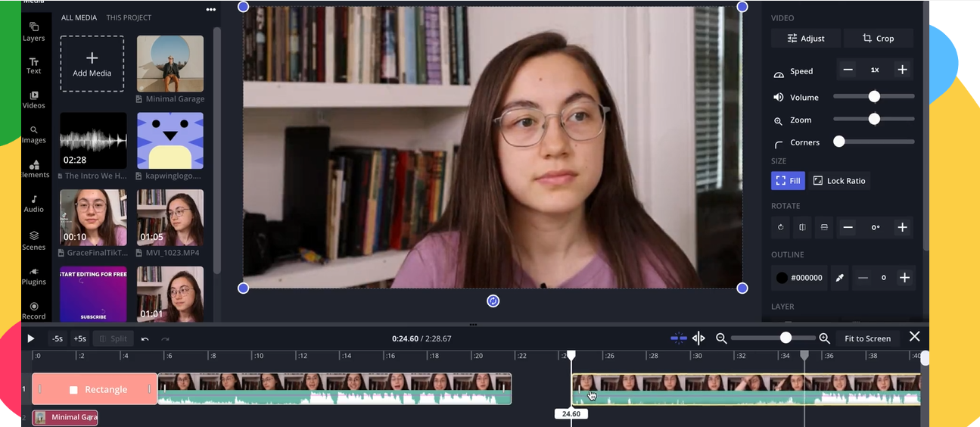Open the Elements panel in sidebar
The width and height of the screenshot is (980, 427).
(34, 169)
